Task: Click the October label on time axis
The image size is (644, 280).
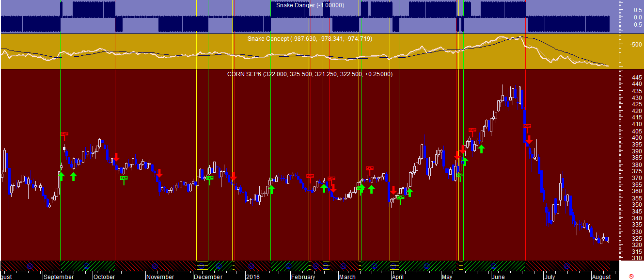Action: (104, 277)
